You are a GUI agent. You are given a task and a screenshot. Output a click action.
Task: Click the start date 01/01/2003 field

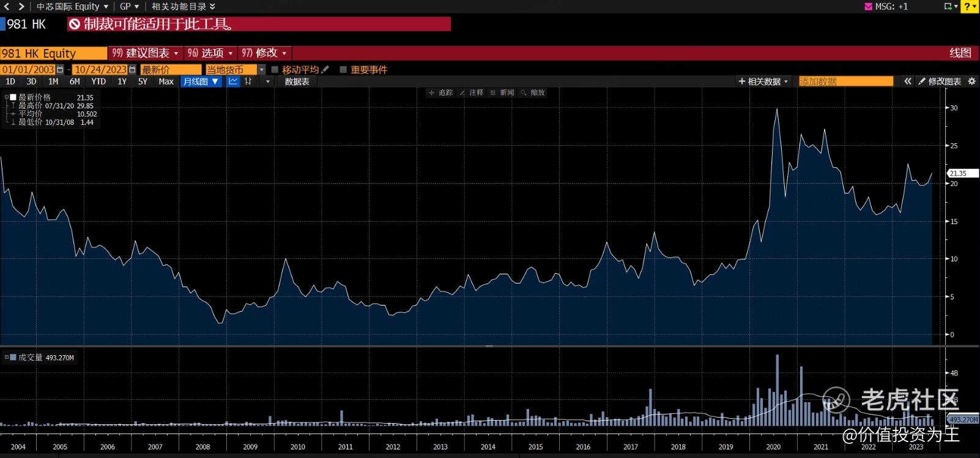28,70
